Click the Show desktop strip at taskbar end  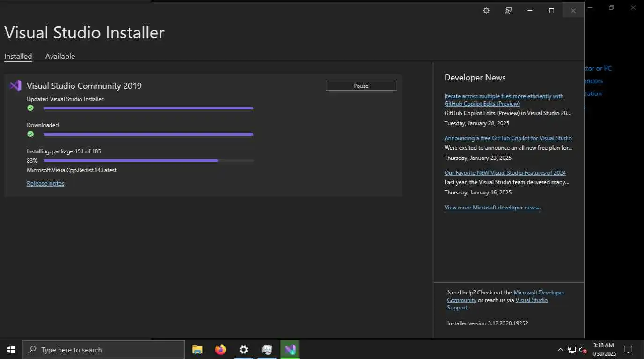tap(643, 350)
